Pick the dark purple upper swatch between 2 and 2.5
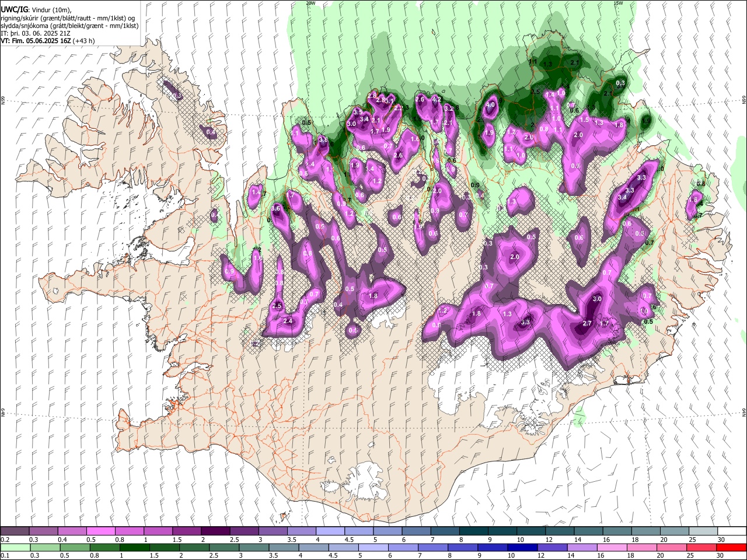The width and height of the screenshot is (747, 560). (215, 531)
